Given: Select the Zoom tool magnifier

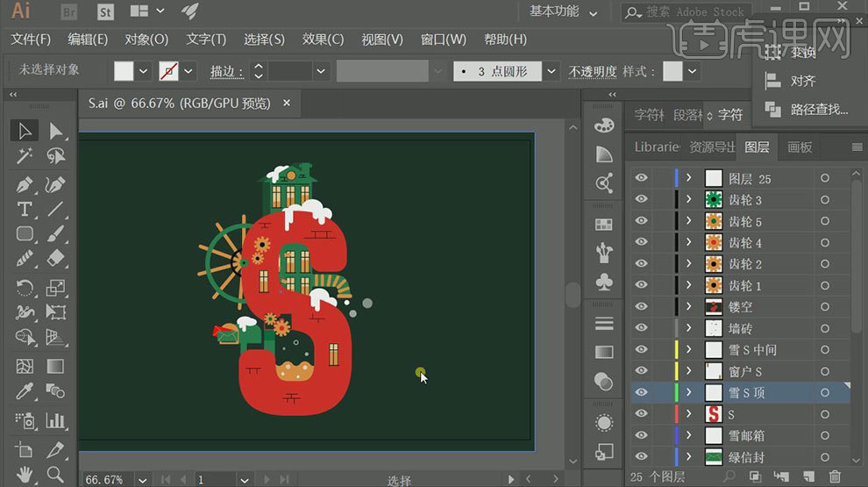Looking at the screenshot, I should pyautogui.click(x=55, y=475).
